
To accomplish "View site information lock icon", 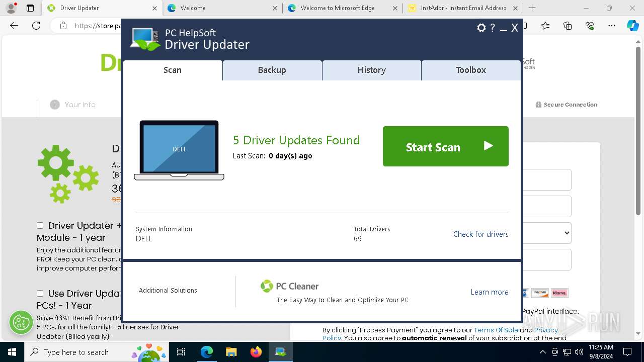I will pyautogui.click(x=63, y=26).
